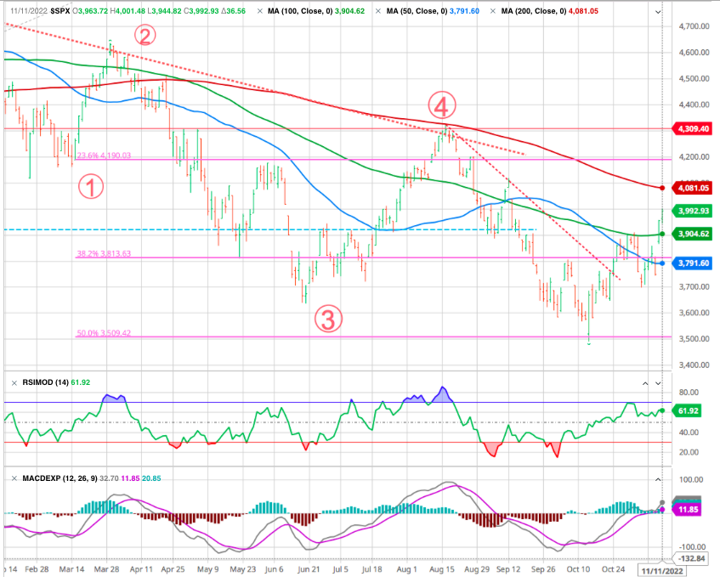Click the 200-day MA red endpoint dot
The width and height of the screenshot is (720, 588).
coord(662,188)
